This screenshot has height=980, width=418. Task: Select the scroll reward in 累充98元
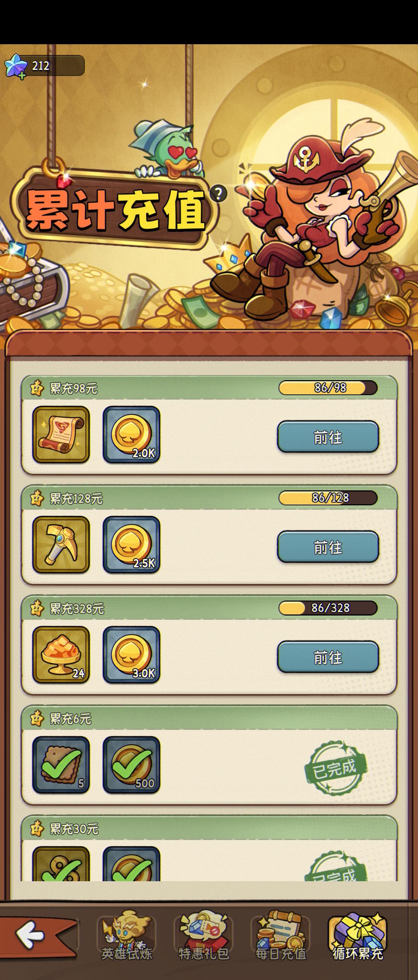pos(61,434)
